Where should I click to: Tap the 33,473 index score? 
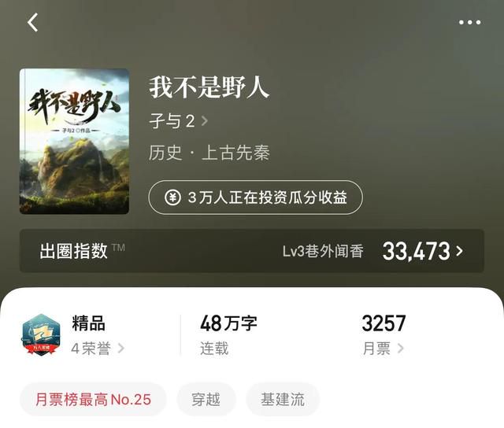point(417,251)
